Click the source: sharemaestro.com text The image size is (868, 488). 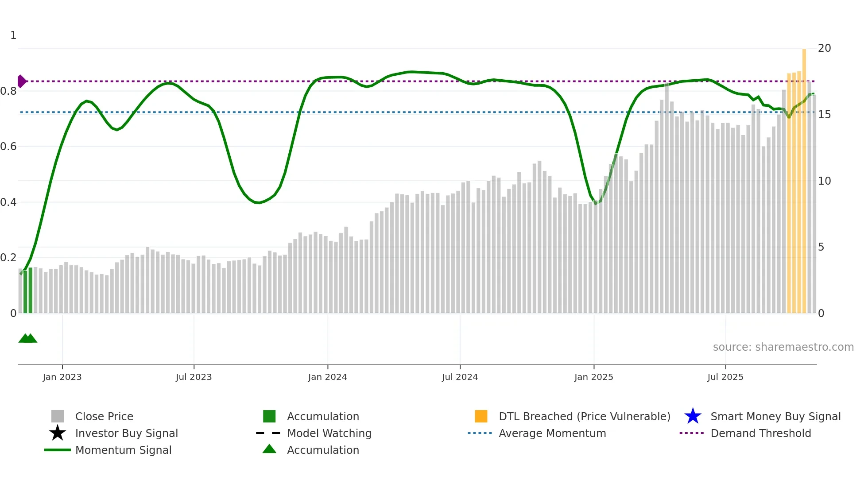[783, 347]
